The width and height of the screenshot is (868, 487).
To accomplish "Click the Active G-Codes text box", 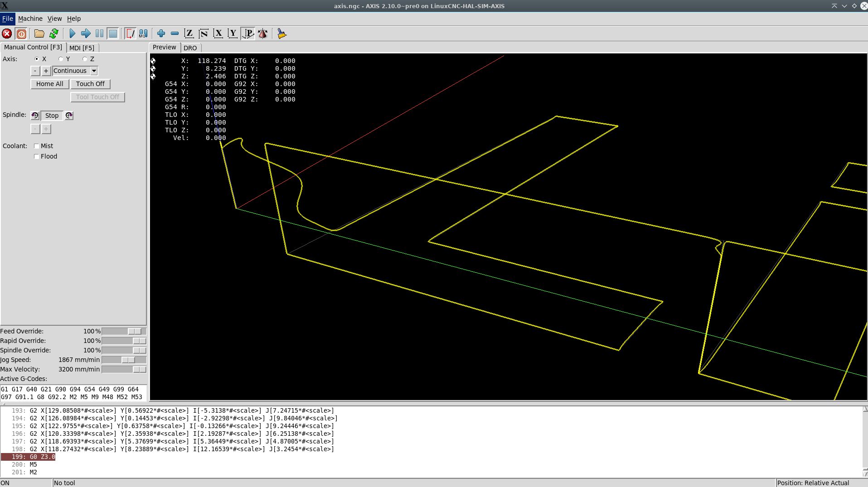I will 73,393.
